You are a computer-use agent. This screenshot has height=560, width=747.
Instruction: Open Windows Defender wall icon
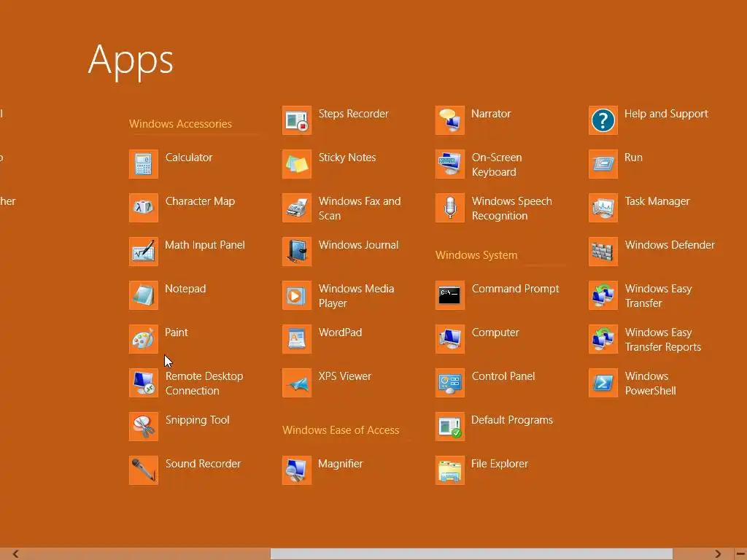[x=603, y=252]
